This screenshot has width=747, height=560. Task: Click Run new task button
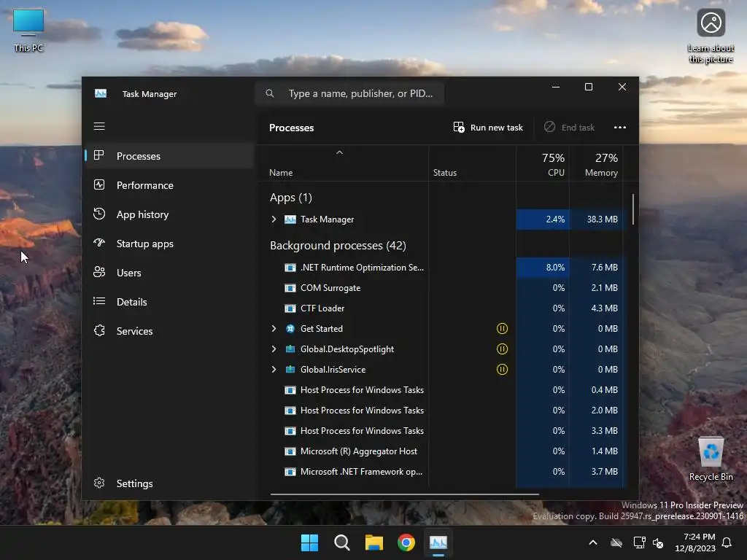pos(488,127)
